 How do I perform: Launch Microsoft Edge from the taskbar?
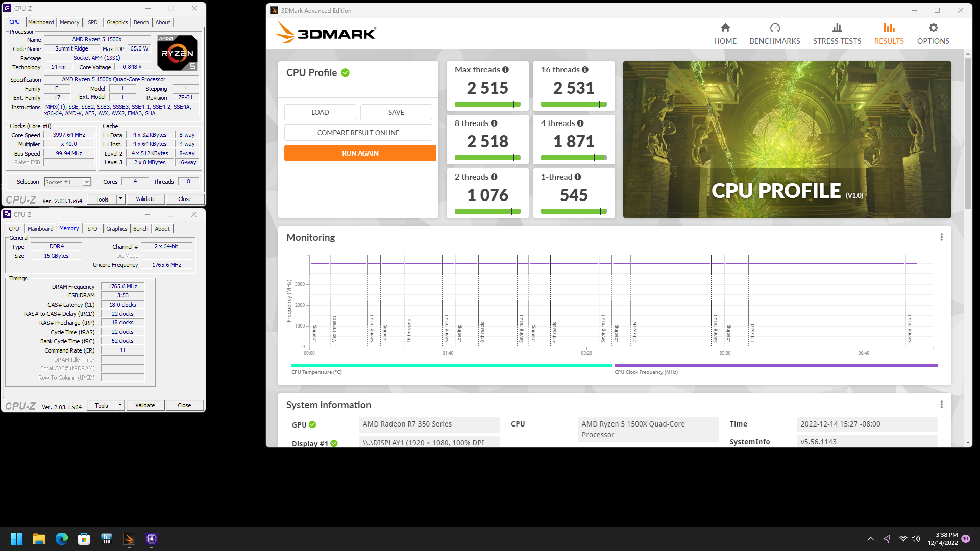click(61, 539)
